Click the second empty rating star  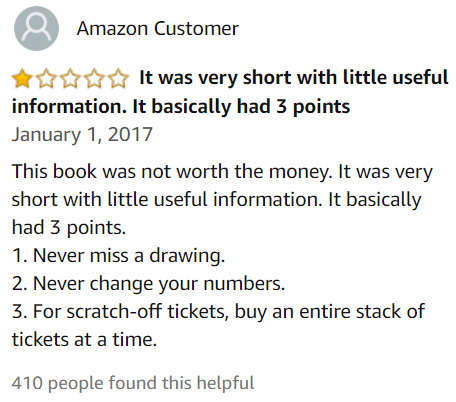[x=46, y=79]
